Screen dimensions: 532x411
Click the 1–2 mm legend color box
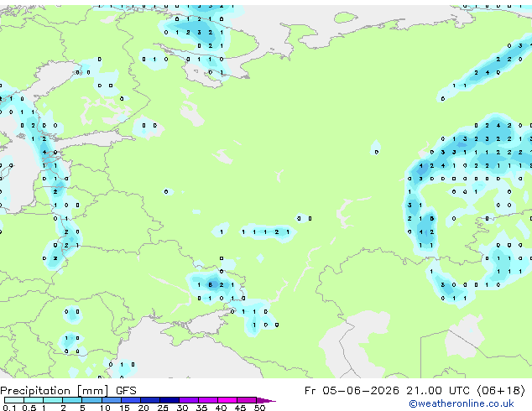click(x=53, y=400)
